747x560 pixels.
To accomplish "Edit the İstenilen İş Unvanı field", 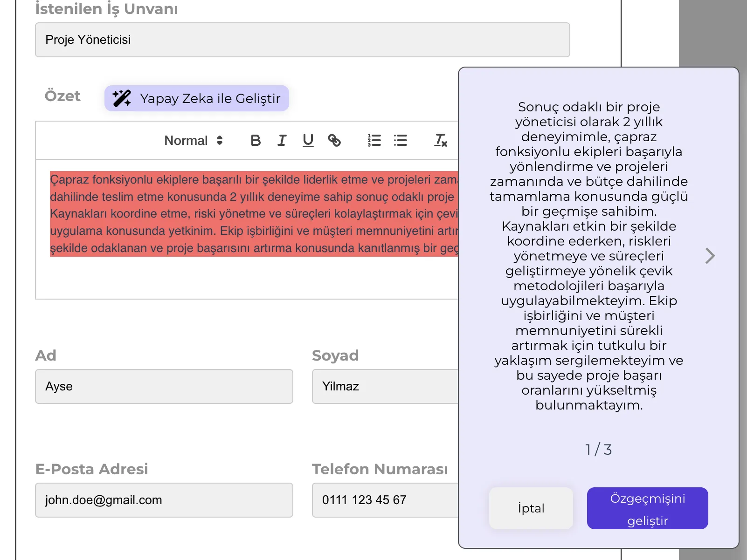I will pos(302,40).
